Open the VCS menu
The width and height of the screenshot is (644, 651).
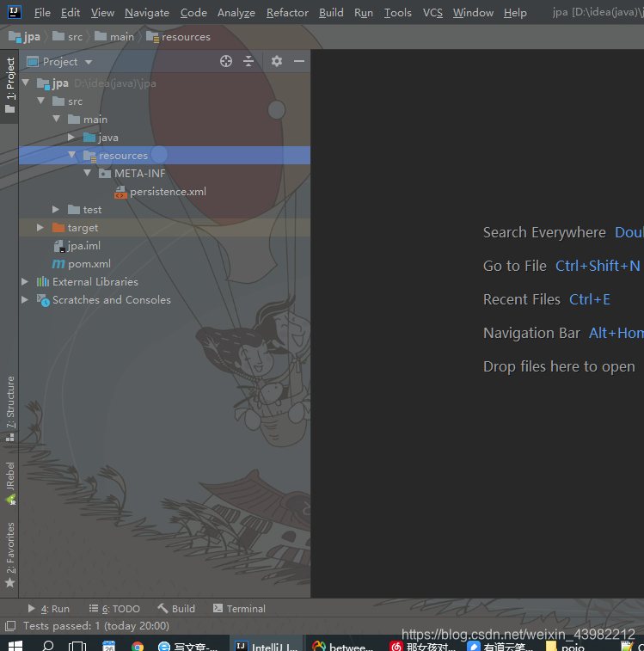coord(432,13)
